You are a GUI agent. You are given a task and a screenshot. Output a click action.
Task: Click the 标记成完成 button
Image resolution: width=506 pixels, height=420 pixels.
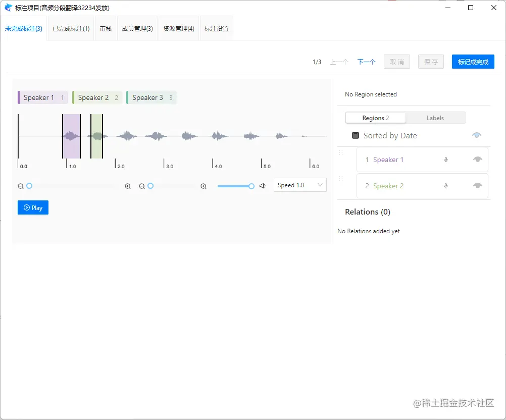473,62
